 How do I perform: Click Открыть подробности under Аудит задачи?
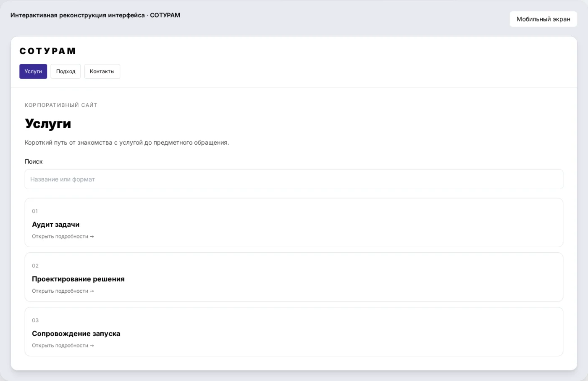(63, 236)
